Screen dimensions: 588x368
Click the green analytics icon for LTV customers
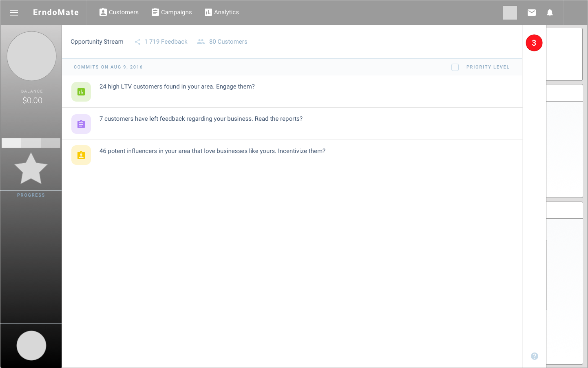pos(81,92)
